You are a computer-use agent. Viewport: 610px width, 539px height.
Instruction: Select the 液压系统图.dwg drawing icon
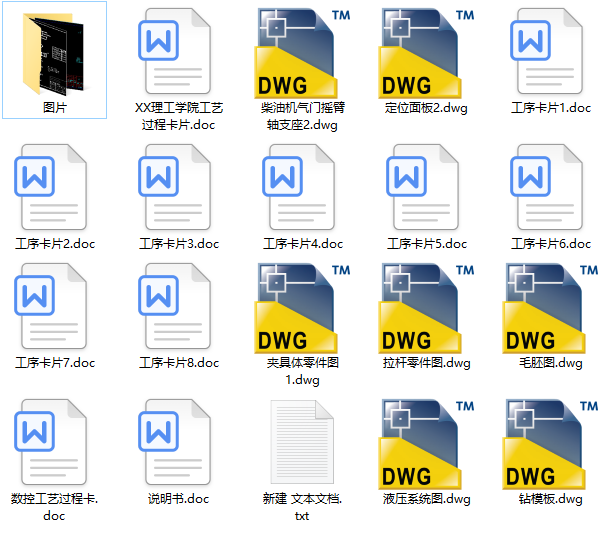[x=426, y=444]
